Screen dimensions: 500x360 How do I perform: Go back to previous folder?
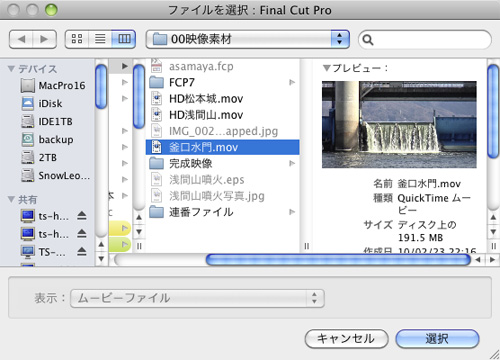coord(21,39)
